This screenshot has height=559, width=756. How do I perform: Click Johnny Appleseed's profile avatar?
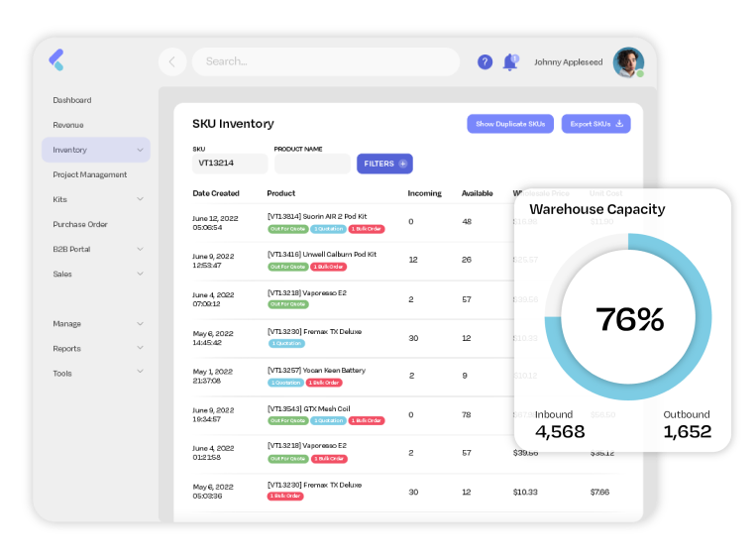tap(628, 62)
